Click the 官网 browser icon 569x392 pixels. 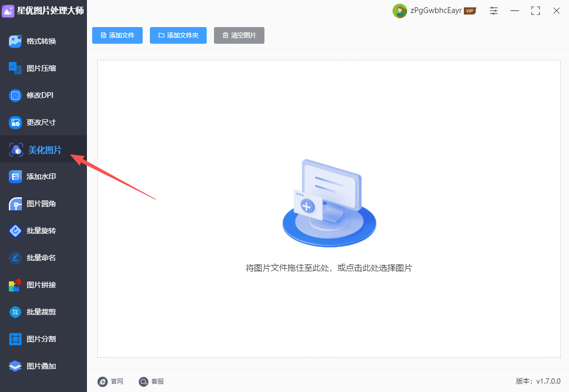pos(103,382)
